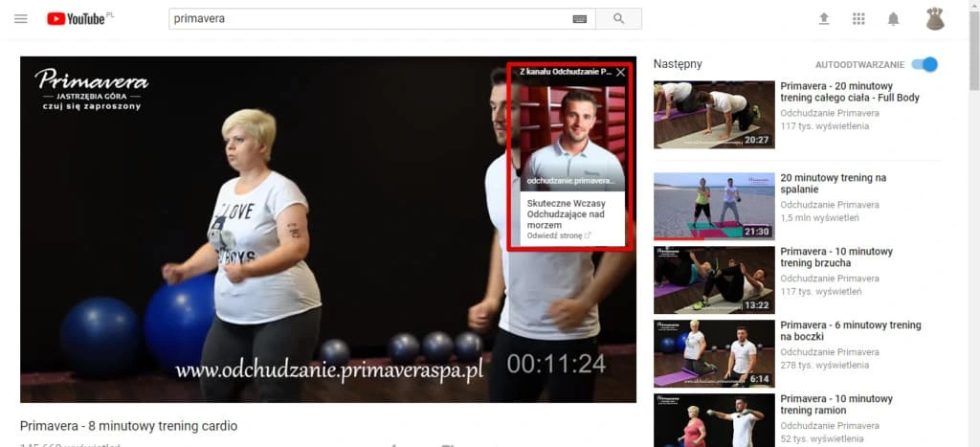Click the search magnifier button

tap(619, 19)
